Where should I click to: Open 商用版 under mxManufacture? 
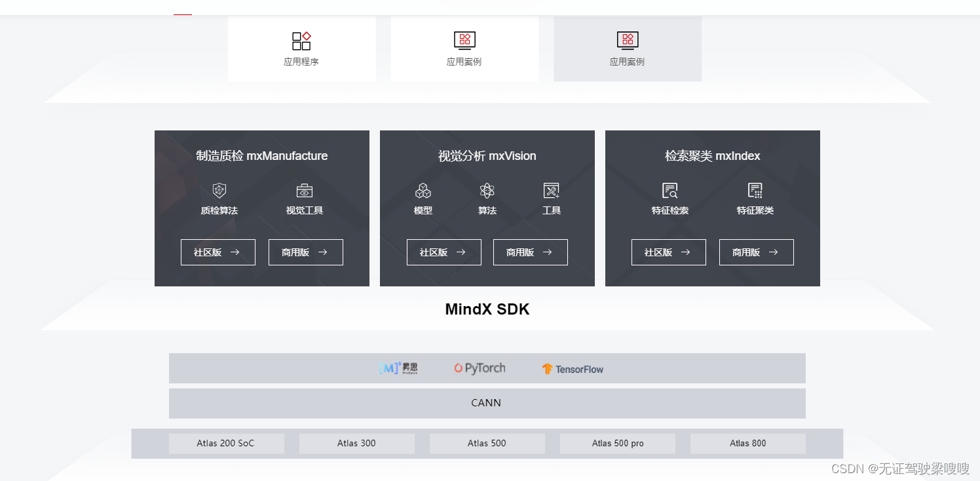[x=306, y=252]
